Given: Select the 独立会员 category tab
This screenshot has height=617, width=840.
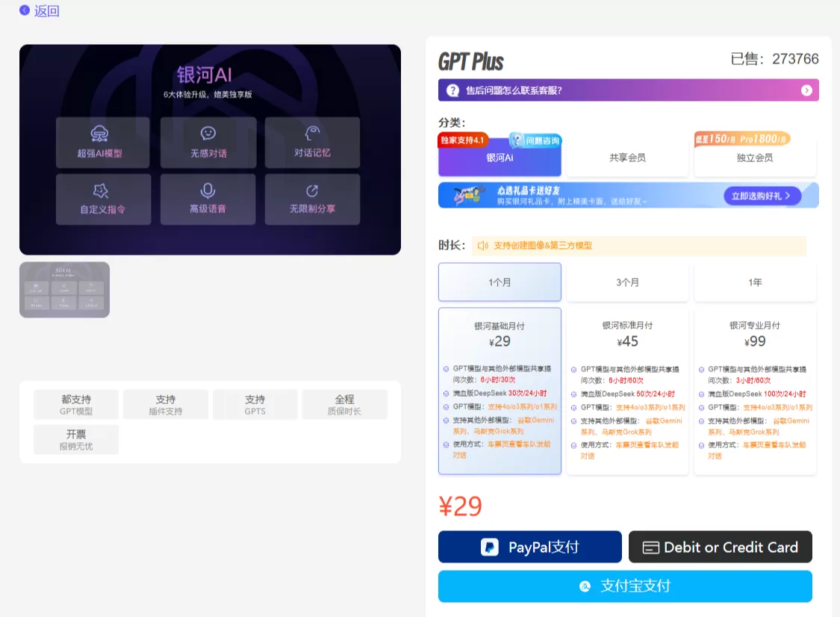Looking at the screenshot, I should [755, 158].
